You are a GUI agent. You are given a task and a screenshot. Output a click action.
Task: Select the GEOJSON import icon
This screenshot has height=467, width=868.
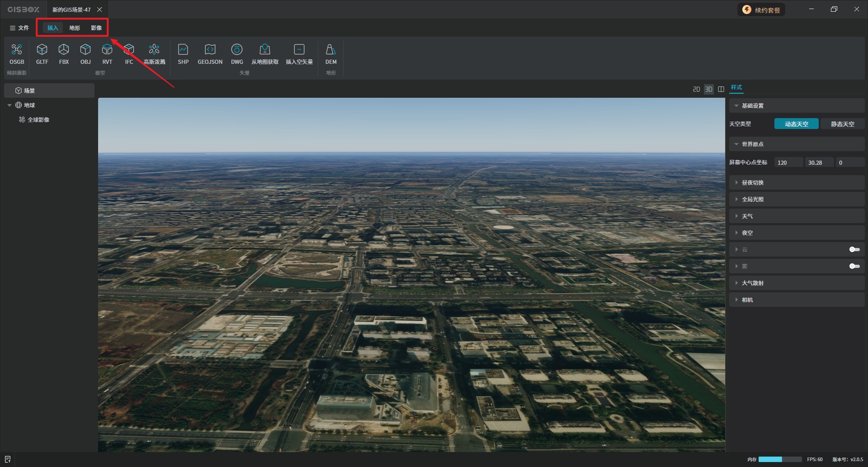tap(210, 54)
